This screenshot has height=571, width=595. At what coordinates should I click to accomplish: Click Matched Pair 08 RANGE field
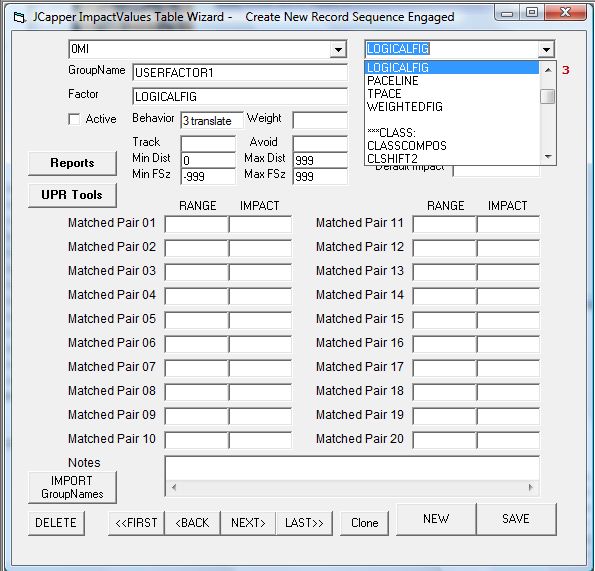tap(197, 392)
